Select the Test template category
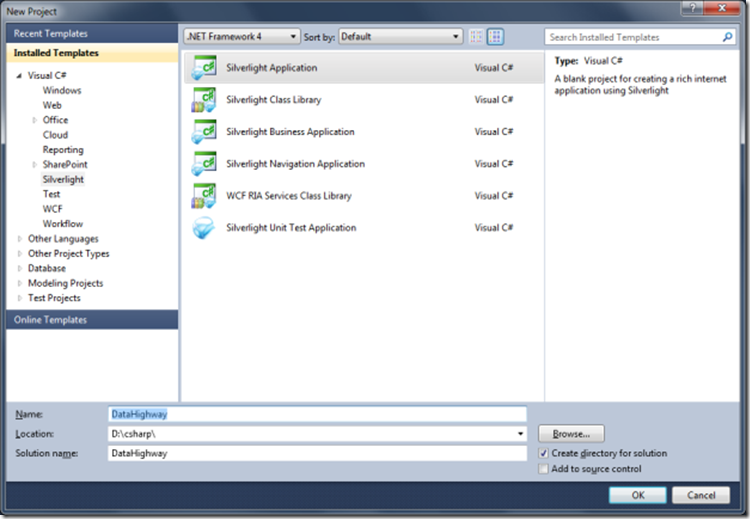 (x=51, y=194)
